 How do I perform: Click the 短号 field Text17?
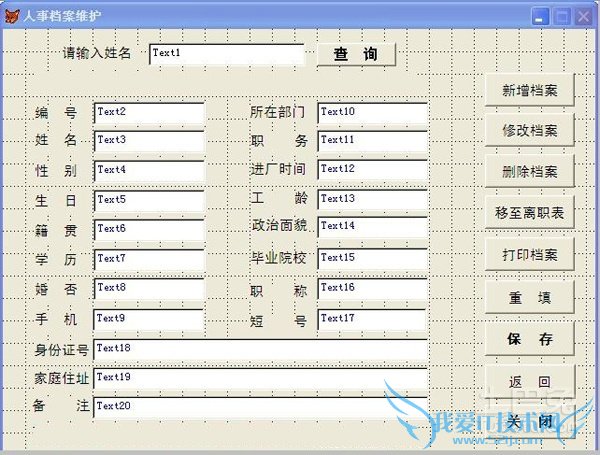tap(372, 319)
